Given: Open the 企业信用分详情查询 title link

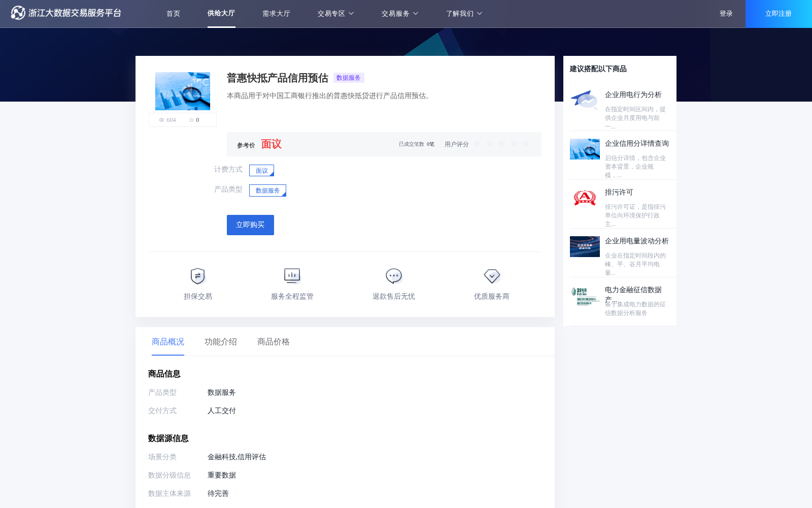Looking at the screenshot, I should click(636, 144).
